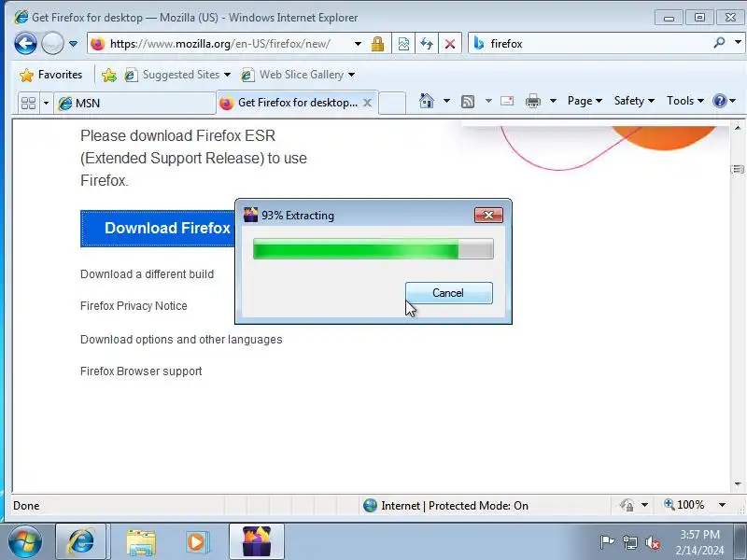Close the Get Firefox for desktop tab
747x560 pixels.
[x=367, y=103]
